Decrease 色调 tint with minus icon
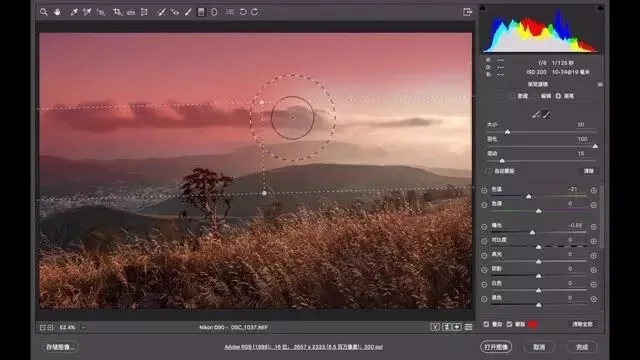The height and width of the screenshot is (360, 640). [484, 205]
